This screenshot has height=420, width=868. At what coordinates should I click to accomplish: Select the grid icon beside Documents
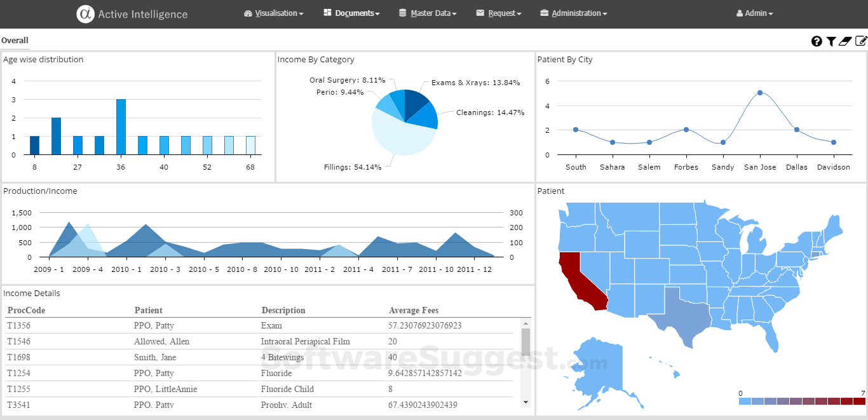click(x=327, y=13)
